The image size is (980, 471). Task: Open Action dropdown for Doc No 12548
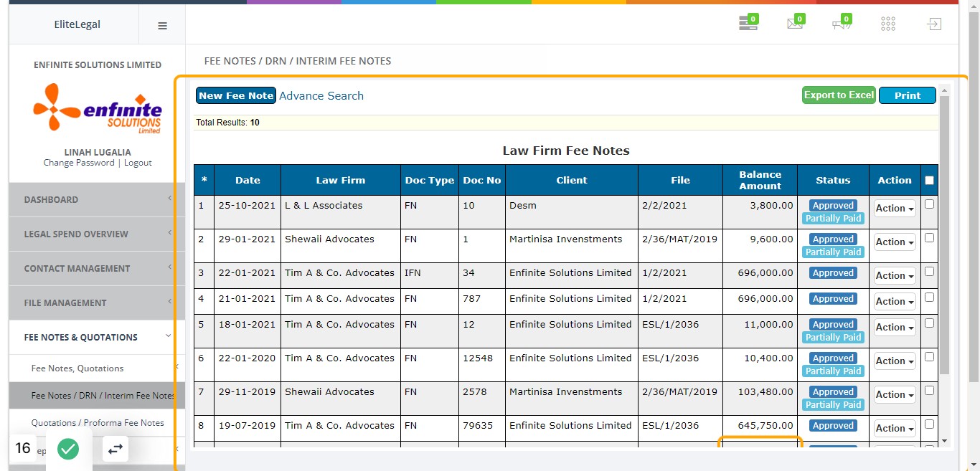(895, 361)
